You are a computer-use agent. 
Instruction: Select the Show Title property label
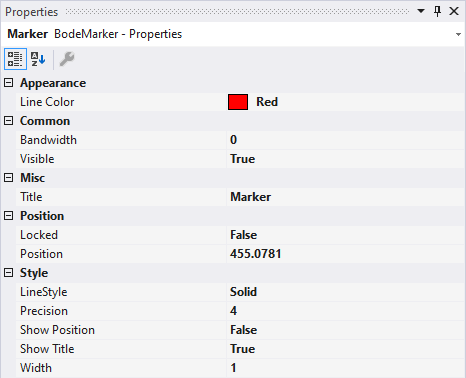tap(47, 349)
